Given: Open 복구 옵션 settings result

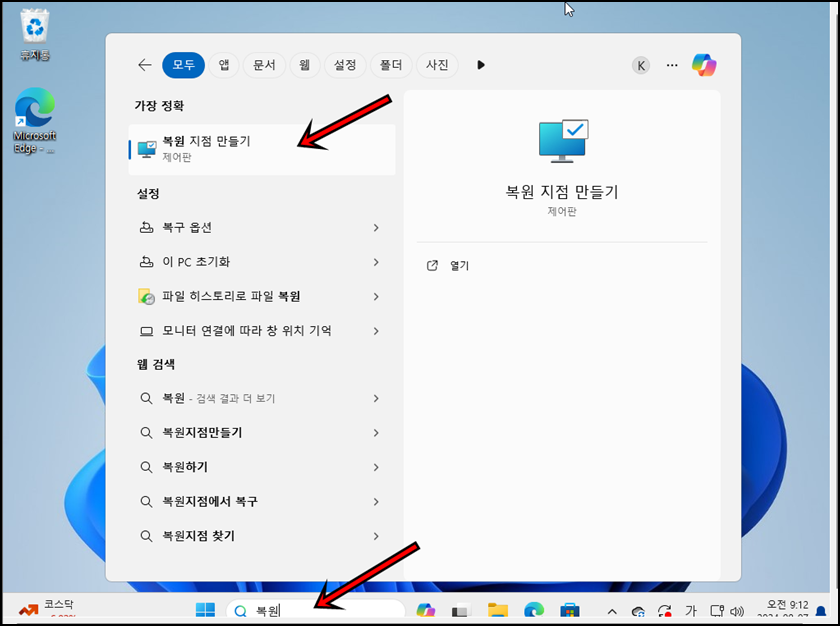Looking at the screenshot, I should (x=262, y=228).
